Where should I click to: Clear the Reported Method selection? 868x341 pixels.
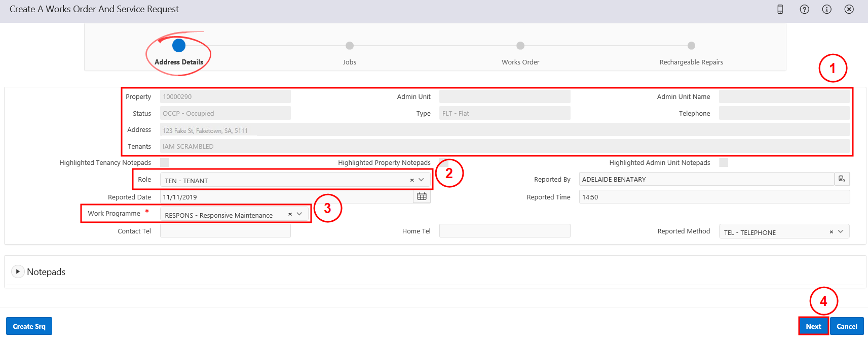point(831,232)
